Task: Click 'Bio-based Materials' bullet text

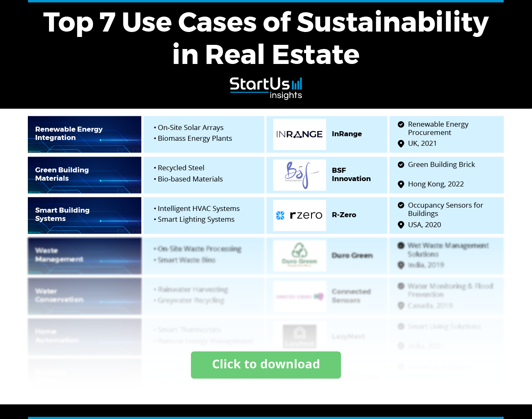Action: pos(190,179)
